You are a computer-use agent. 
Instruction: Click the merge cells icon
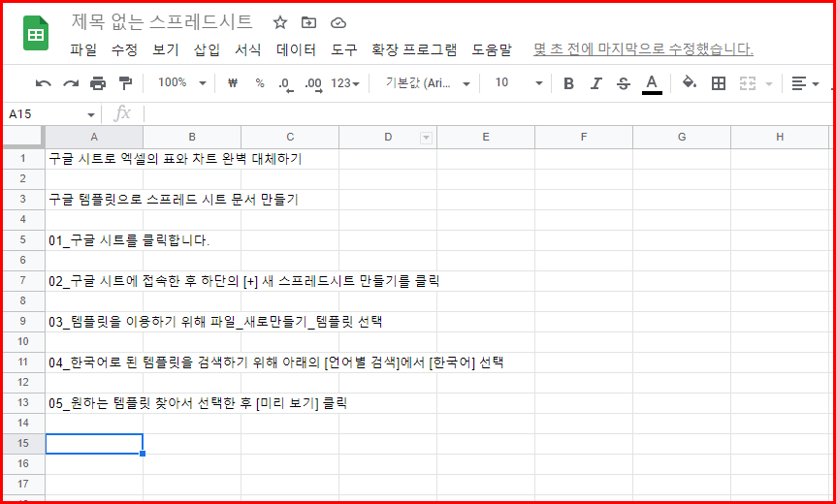click(x=748, y=83)
